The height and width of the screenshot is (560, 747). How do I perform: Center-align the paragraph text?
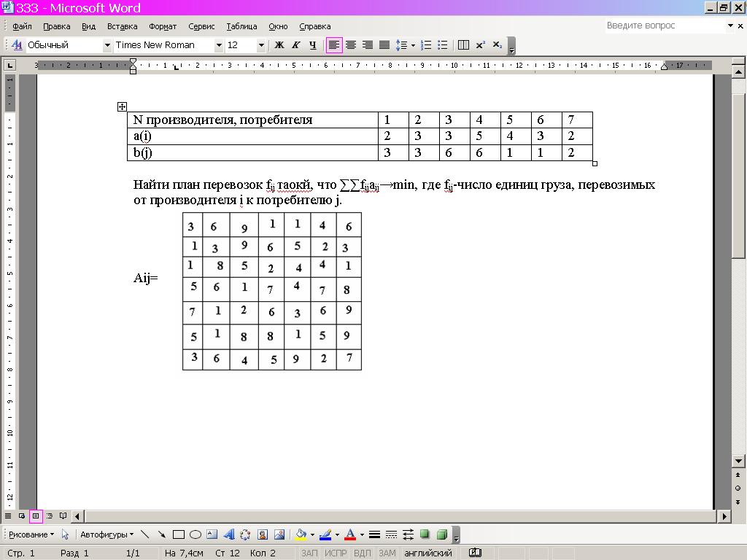(351, 45)
